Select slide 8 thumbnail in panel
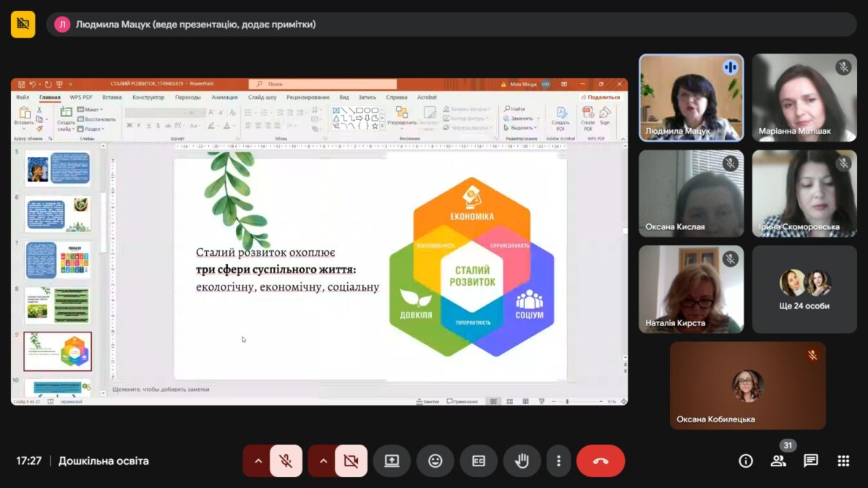 coord(58,304)
